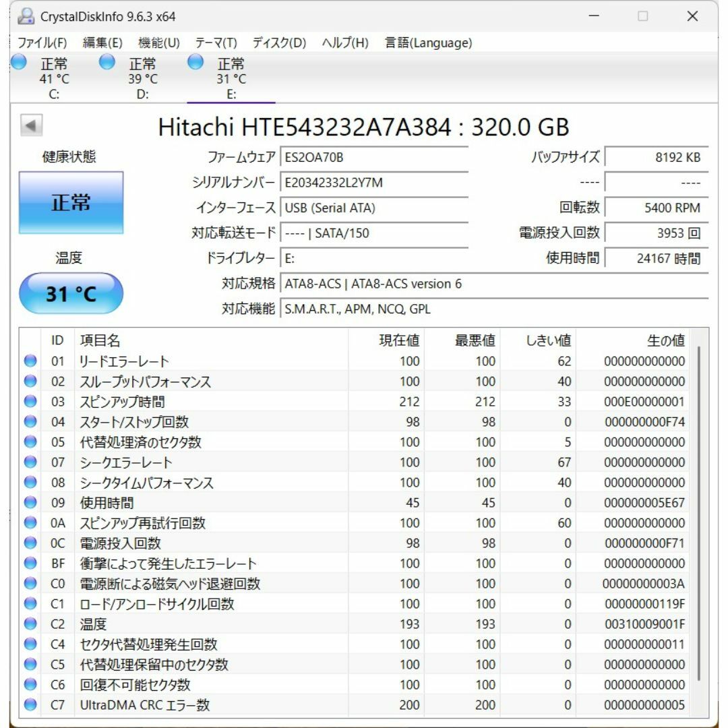This screenshot has width=728, height=728.
Task: Click status orb of attribute 02 スループットパフォーマンス
Action: click(30, 381)
